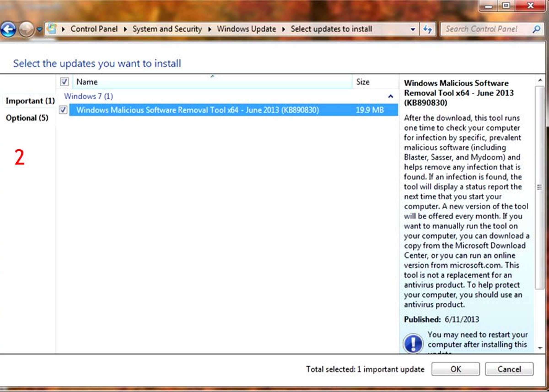Click the blue restart information icon
This screenshot has width=549, height=392.
coord(413,343)
